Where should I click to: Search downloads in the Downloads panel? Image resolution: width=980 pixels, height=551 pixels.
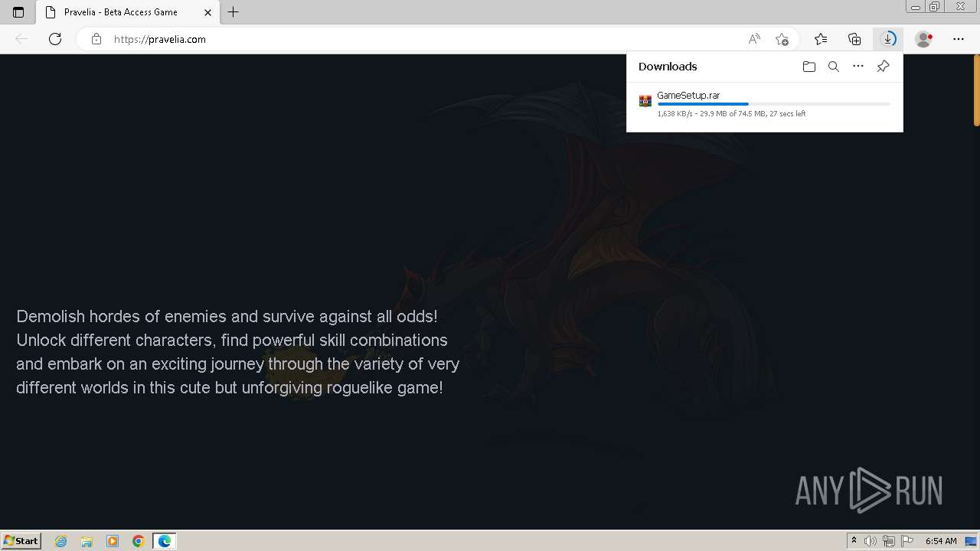click(834, 67)
